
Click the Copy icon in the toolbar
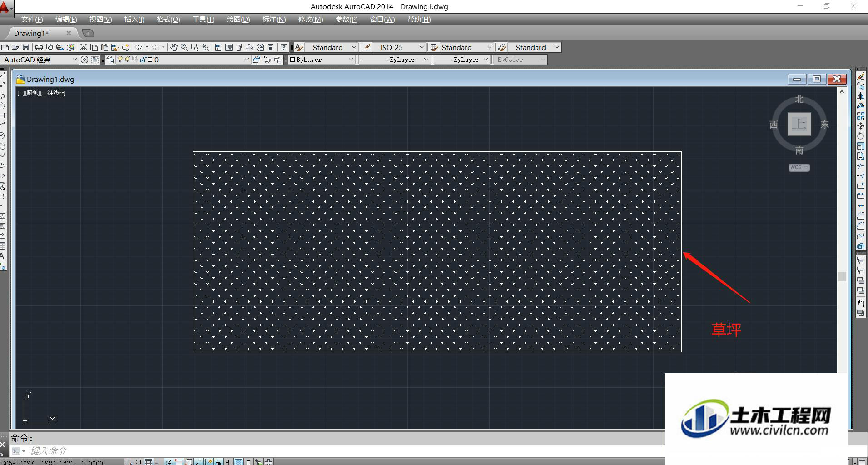94,47
